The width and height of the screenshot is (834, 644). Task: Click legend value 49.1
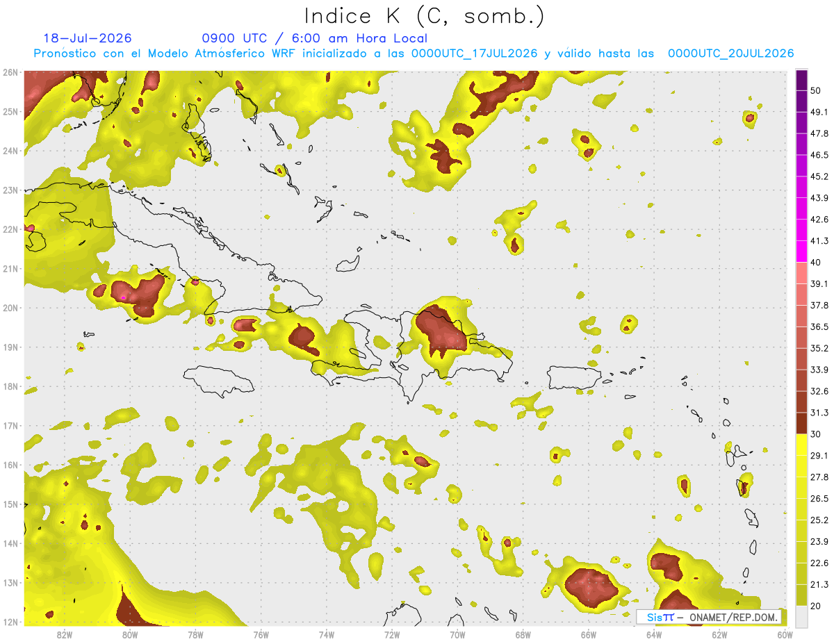[x=819, y=112]
